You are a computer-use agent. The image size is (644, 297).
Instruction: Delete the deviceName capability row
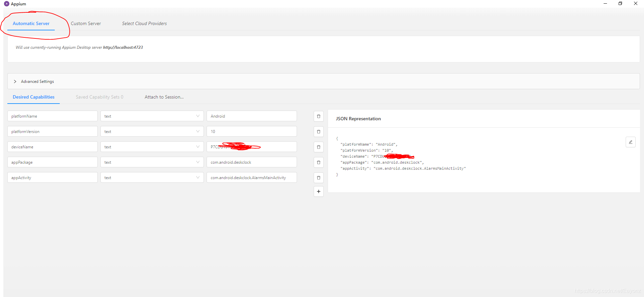[319, 147]
